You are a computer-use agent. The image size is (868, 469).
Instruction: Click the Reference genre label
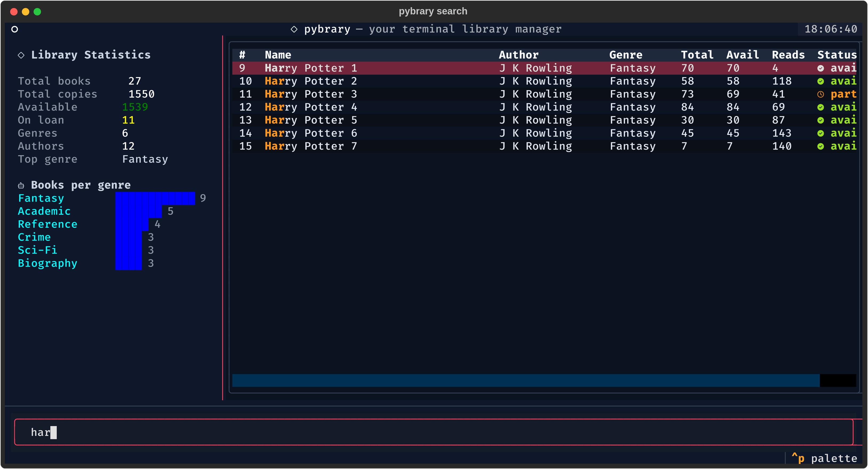point(47,224)
